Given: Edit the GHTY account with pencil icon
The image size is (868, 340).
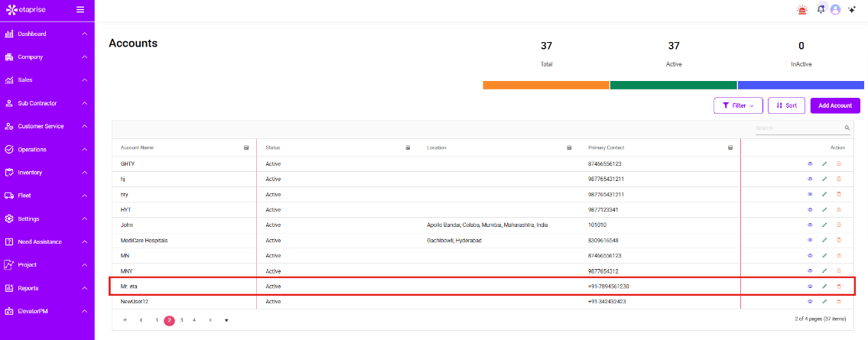Looking at the screenshot, I should [824, 164].
